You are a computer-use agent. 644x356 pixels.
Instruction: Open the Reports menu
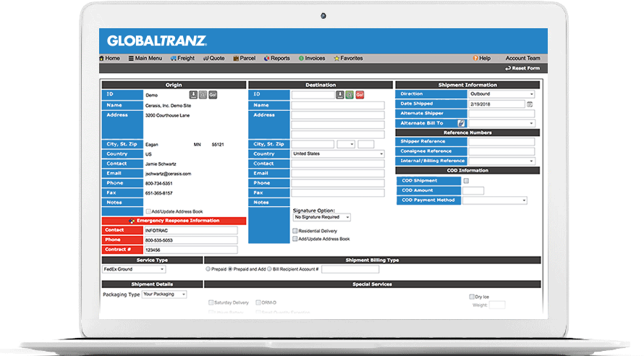point(276,59)
